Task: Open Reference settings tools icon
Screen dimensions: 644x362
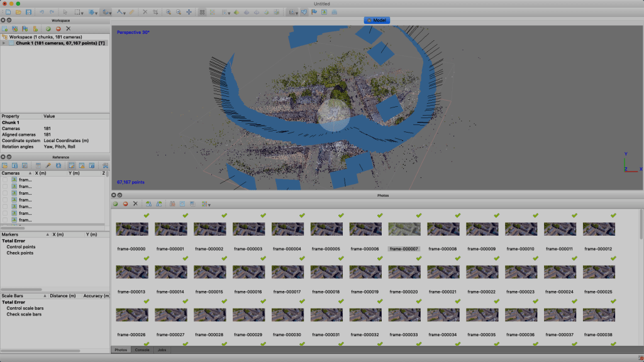Action: (x=105, y=165)
